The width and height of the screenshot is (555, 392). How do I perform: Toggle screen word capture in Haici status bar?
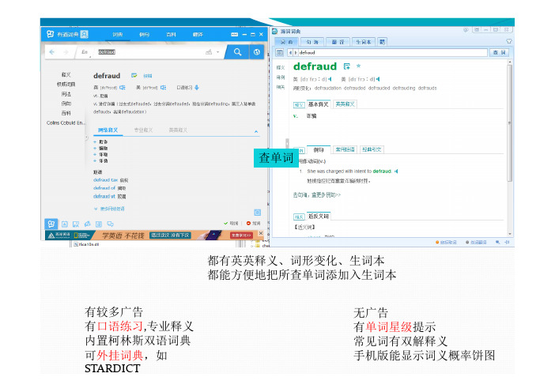[446, 243]
